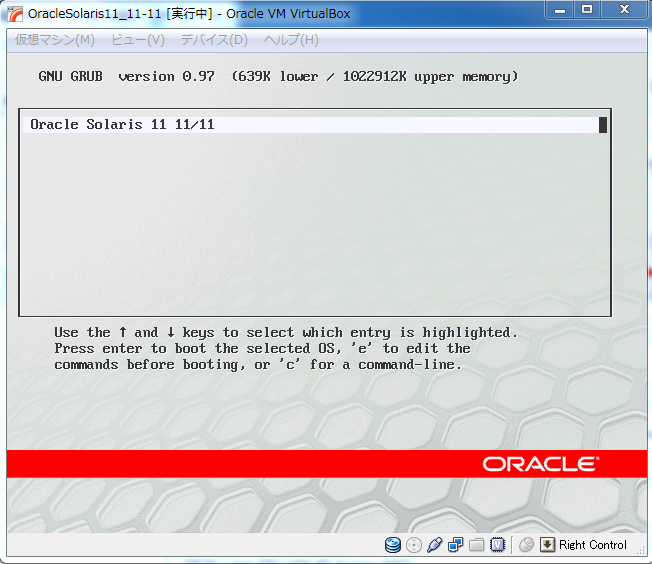Click the VirtualBox title bar app icon
The image size is (652, 564).
pyautogui.click(x=15, y=13)
